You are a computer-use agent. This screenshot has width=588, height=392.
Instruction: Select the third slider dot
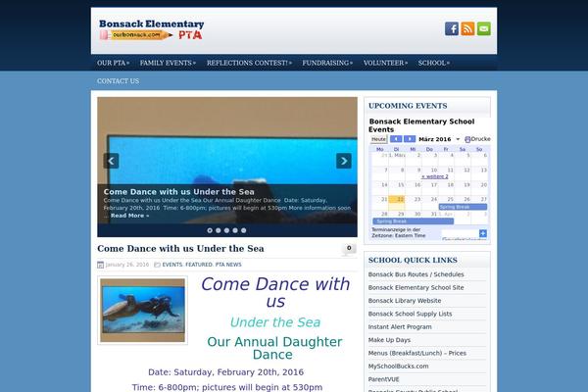[227, 230]
